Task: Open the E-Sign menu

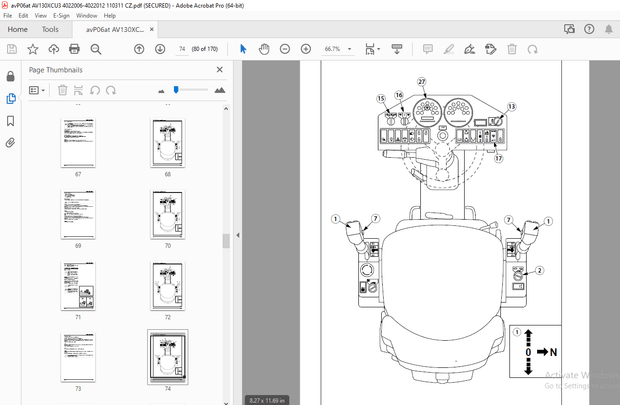Action: [61, 15]
